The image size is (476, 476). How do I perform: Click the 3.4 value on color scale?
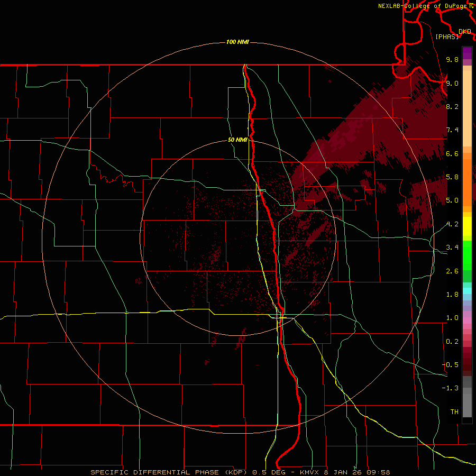point(452,247)
